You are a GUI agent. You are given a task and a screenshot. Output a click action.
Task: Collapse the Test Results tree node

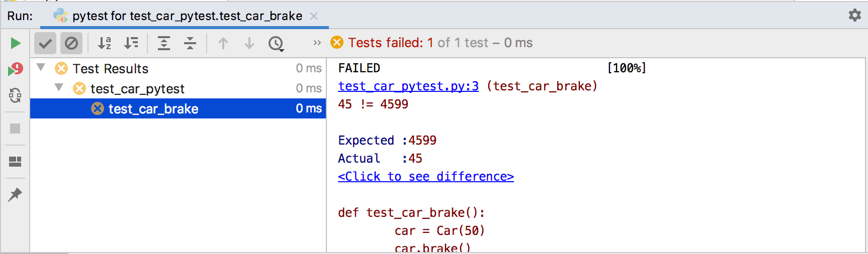point(41,67)
